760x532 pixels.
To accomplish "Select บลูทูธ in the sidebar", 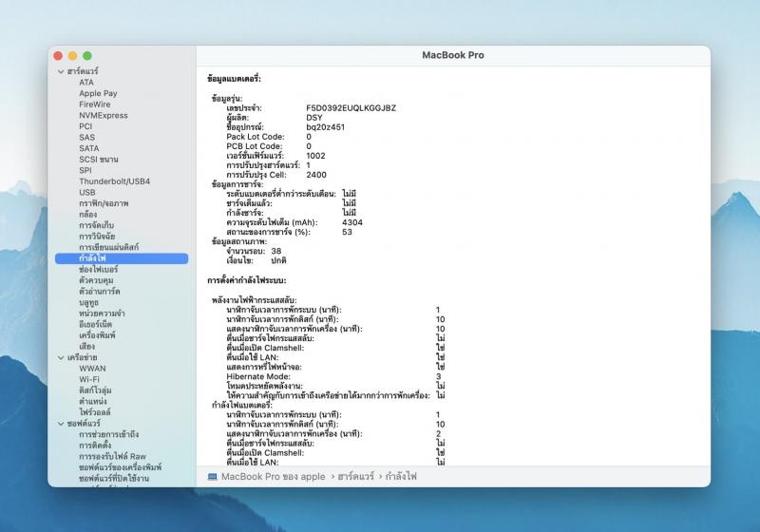I will pyautogui.click(x=88, y=303).
